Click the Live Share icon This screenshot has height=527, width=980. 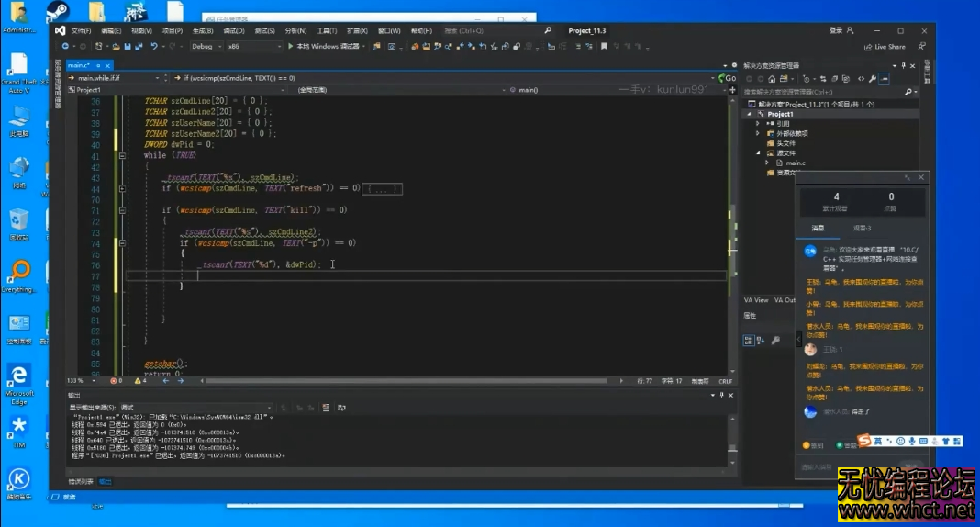[x=868, y=47]
